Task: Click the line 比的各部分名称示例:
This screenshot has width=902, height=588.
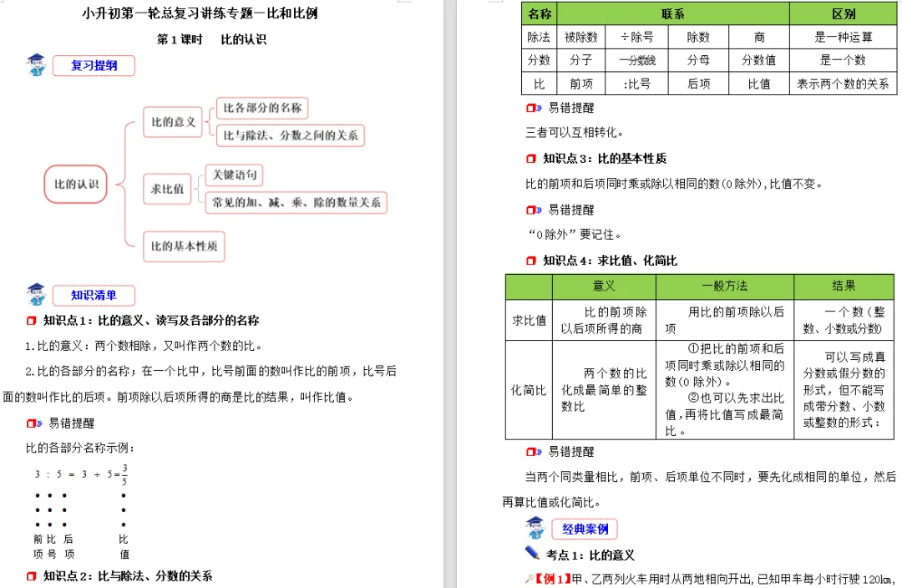Action: (x=80, y=449)
